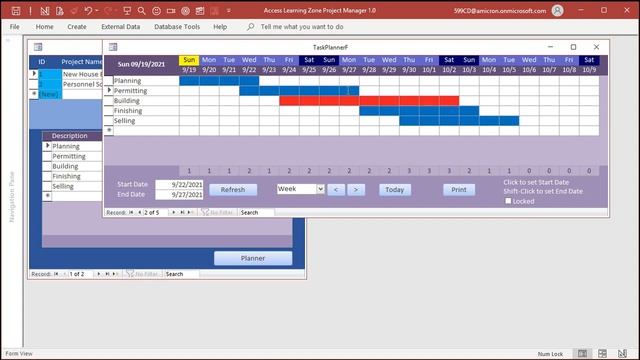Select Building in Description subform

tap(76, 166)
